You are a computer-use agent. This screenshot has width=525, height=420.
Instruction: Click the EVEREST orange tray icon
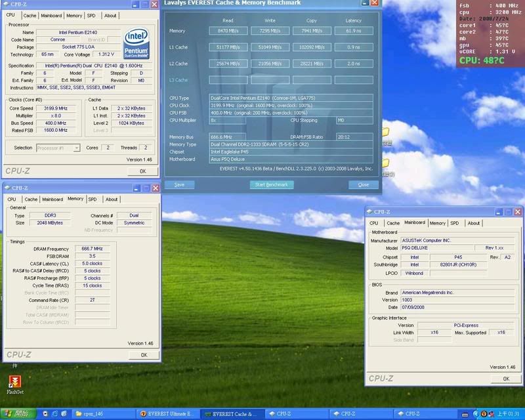point(484,414)
